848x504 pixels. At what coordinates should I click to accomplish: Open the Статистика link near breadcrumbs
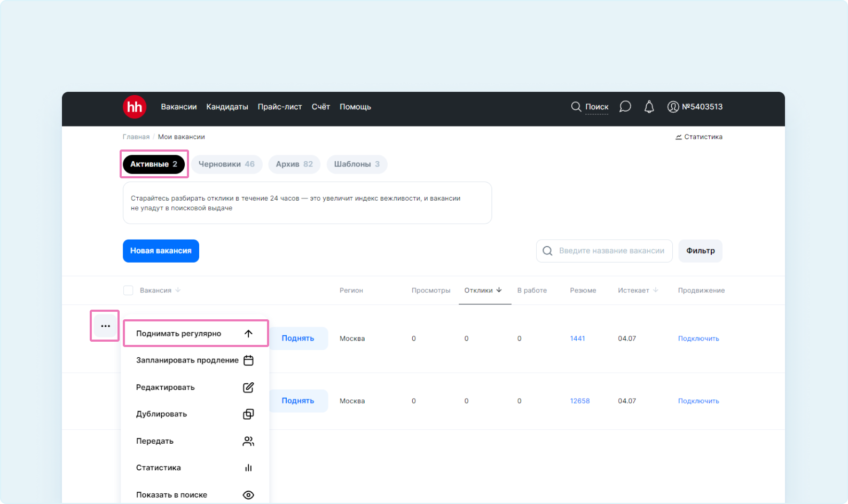[698, 137]
